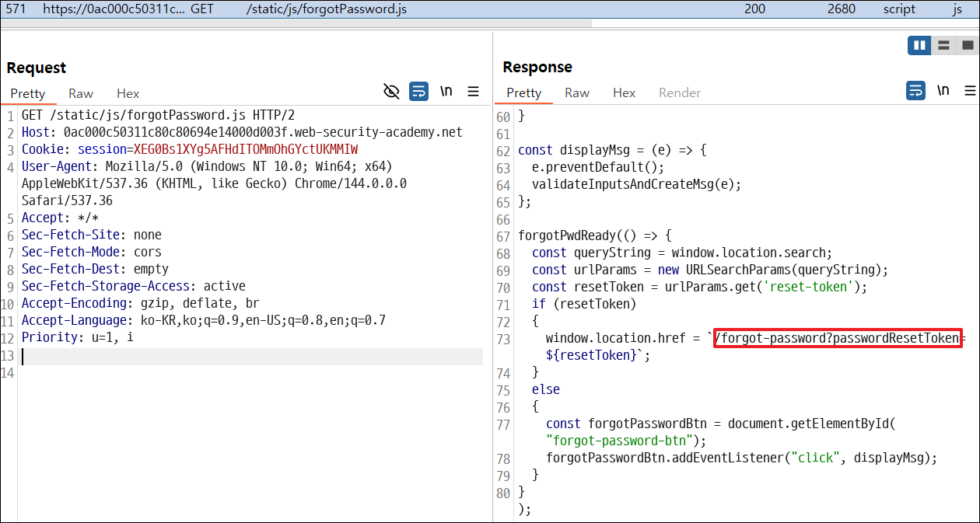Viewport: 980px width, 523px height.
Task: Toggle word wrap icon in Response panel
Action: (x=915, y=91)
